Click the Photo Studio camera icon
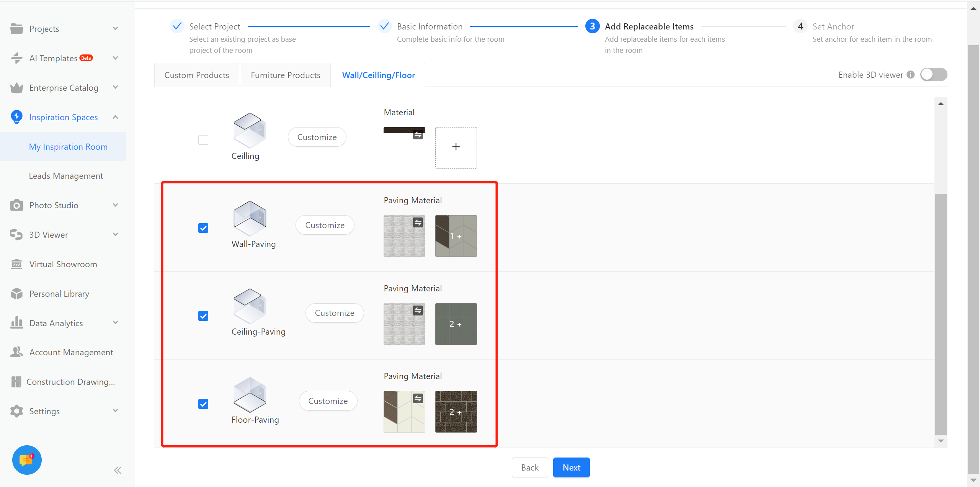The width and height of the screenshot is (980, 487). [x=16, y=205]
